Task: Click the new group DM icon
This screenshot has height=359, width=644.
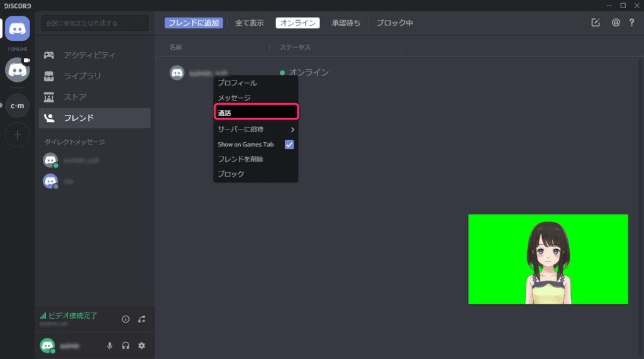Action: coord(596,23)
